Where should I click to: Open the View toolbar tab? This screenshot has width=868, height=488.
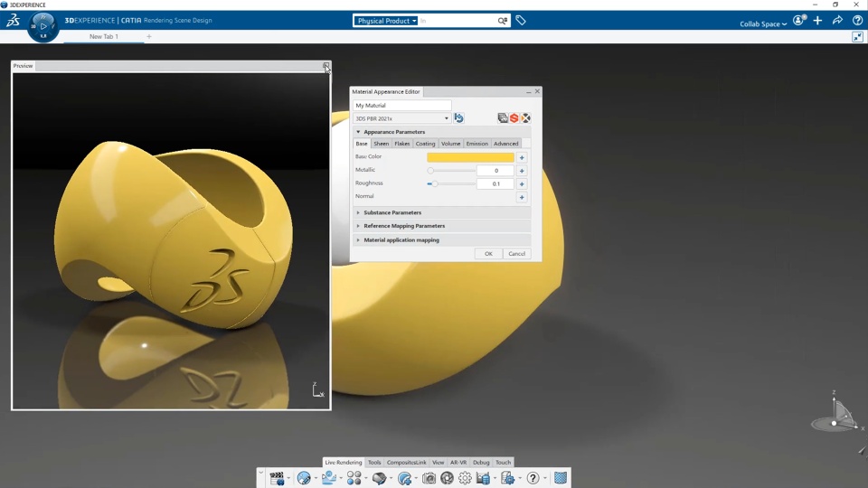pyautogui.click(x=438, y=463)
